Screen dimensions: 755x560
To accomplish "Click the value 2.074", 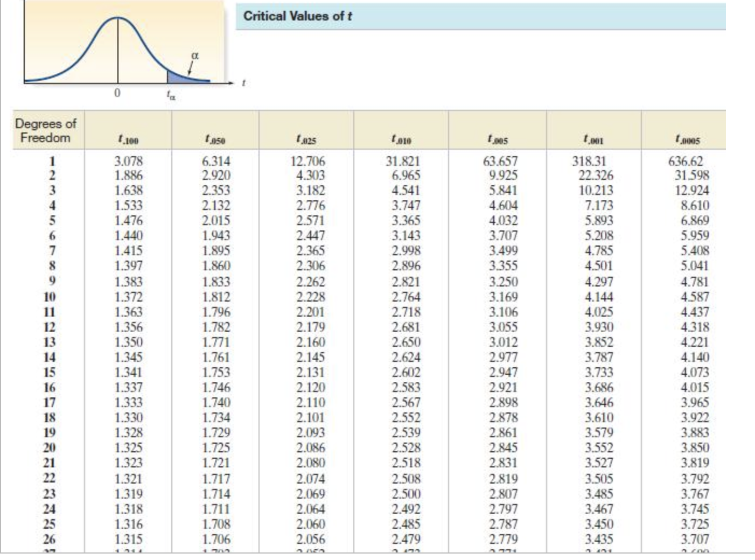I will 311,479.
